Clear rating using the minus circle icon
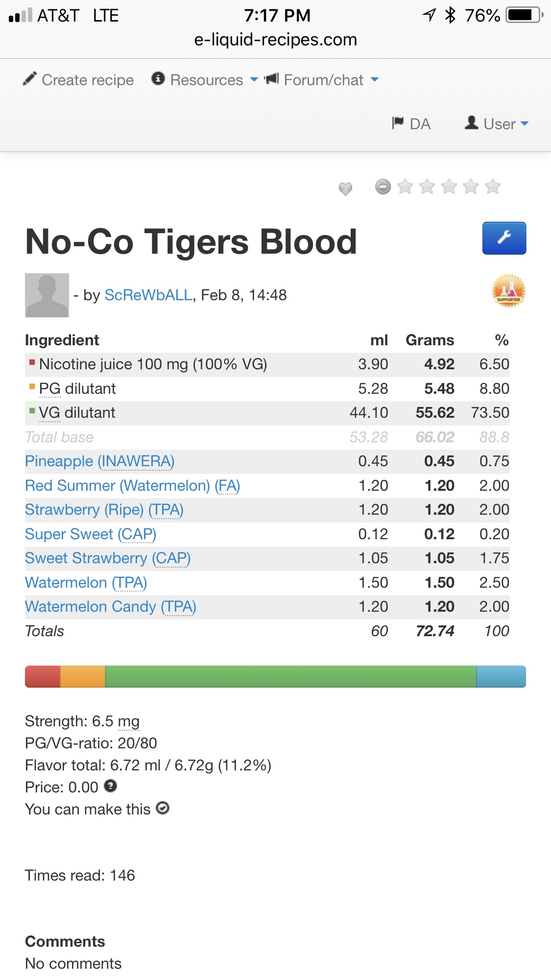The width and height of the screenshot is (551, 980). (x=383, y=187)
